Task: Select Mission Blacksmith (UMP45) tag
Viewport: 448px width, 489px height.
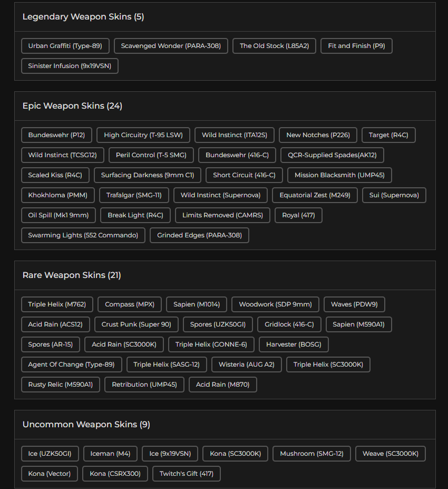Action: point(339,175)
